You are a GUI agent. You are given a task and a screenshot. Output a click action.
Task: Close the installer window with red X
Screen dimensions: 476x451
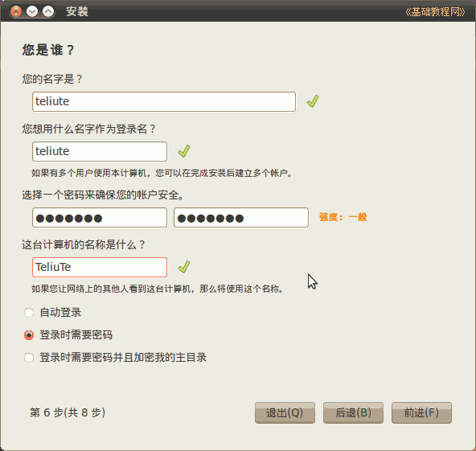pos(16,11)
